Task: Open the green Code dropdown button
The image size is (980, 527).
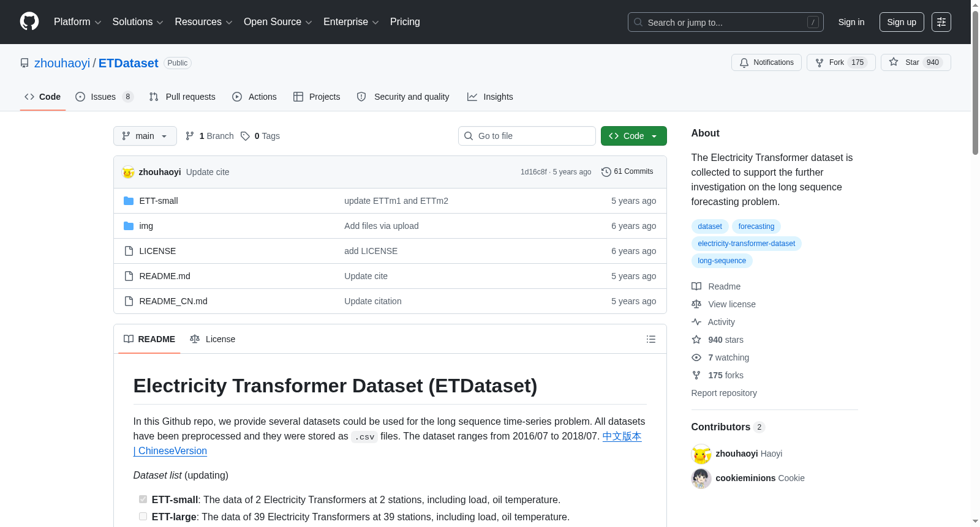Action: (x=634, y=136)
